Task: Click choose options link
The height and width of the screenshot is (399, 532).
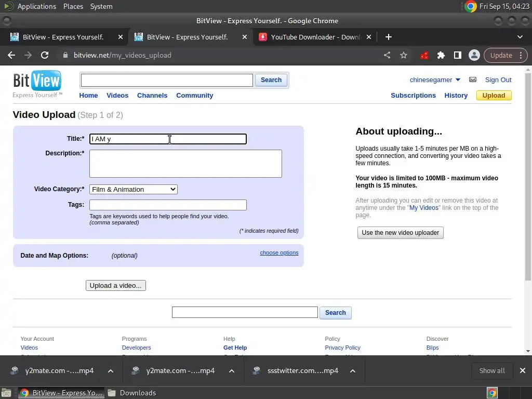Action: click(279, 252)
